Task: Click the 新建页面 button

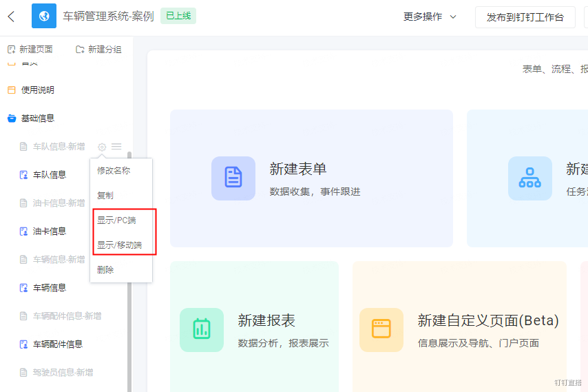Action: pyautogui.click(x=30, y=50)
